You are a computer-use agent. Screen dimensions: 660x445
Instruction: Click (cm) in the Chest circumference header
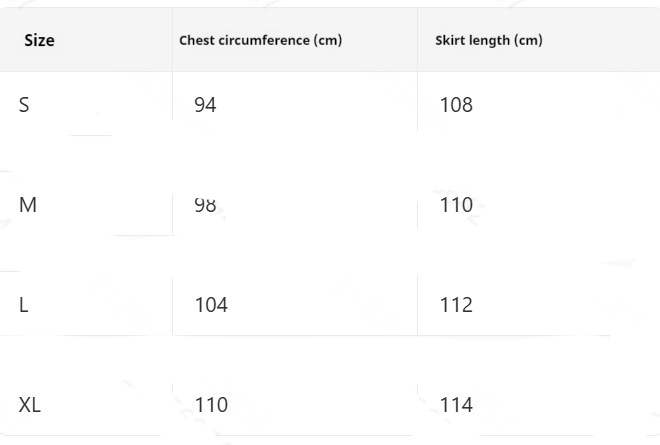[x=327, y=41]
